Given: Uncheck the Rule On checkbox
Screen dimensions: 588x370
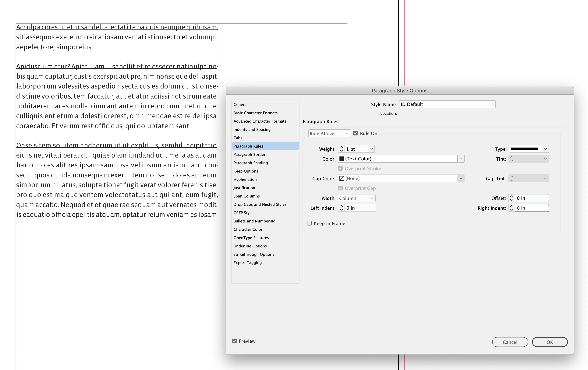Looking at the screenshot, I should tap(356, 133).
